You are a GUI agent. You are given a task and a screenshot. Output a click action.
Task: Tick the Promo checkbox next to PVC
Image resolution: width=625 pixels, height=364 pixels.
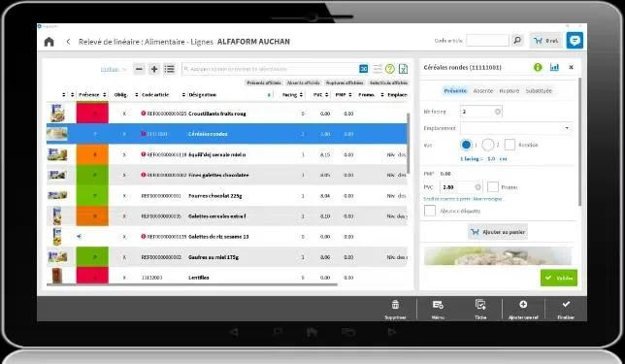click(493, 187)
